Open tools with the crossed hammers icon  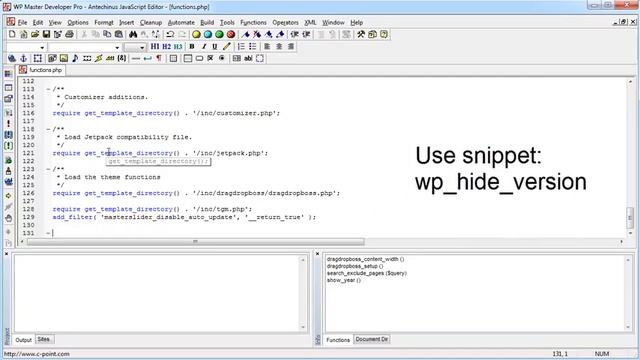(361, 34)
